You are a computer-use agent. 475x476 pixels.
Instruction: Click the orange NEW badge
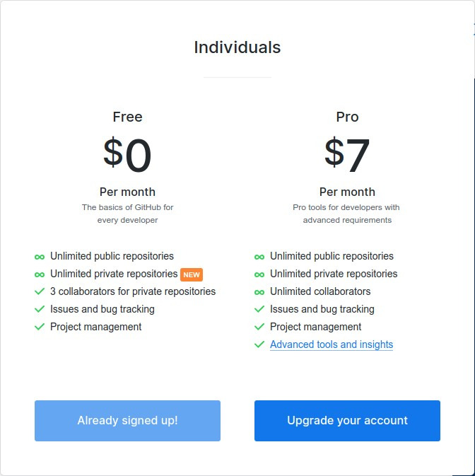[192, 274]
